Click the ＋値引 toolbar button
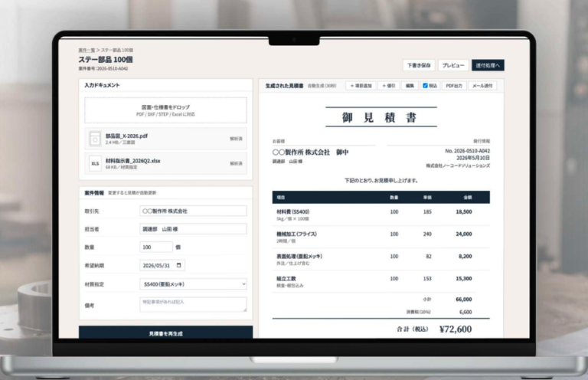Screen dimensions: 588x380 click(388, 86)
